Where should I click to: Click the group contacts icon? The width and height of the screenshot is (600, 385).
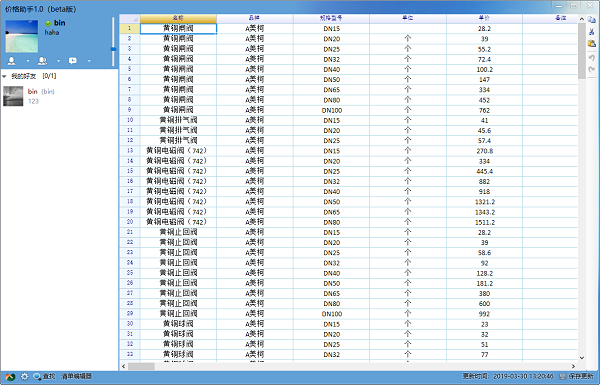[42, 60]
